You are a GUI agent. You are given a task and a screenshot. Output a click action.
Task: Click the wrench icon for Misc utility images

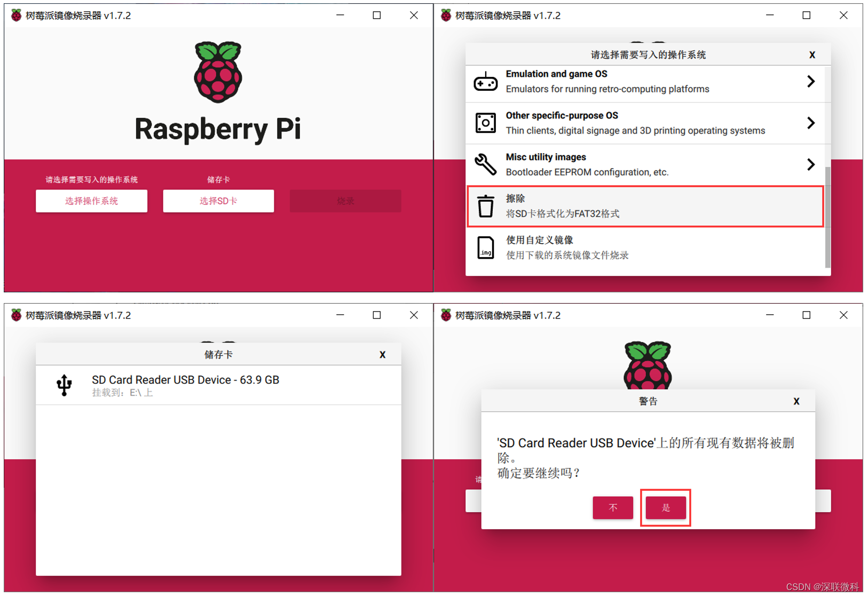[486, 164]
